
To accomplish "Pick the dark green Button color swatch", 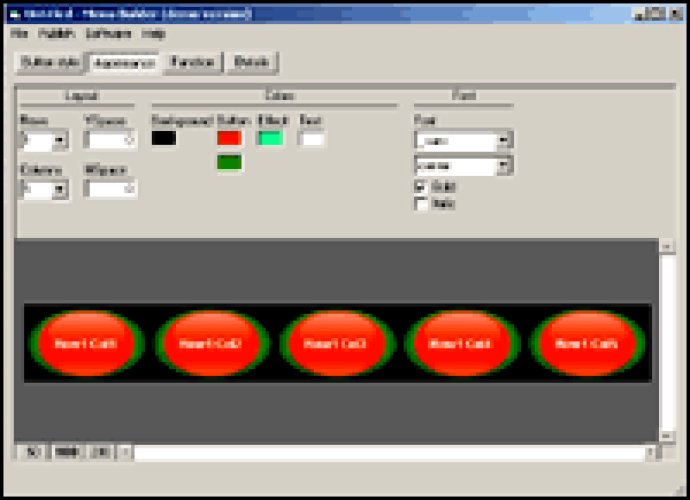I will click(x=229, y=162).
